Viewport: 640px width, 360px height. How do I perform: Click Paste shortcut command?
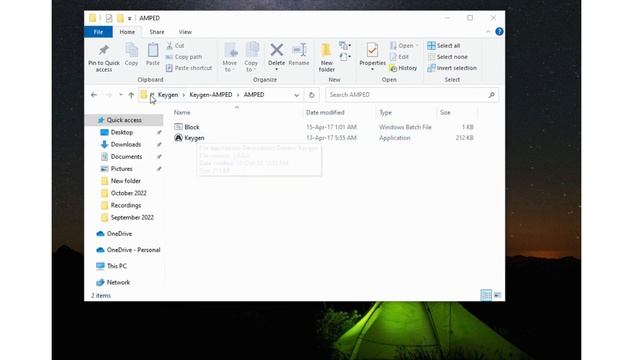click(189, 68)
